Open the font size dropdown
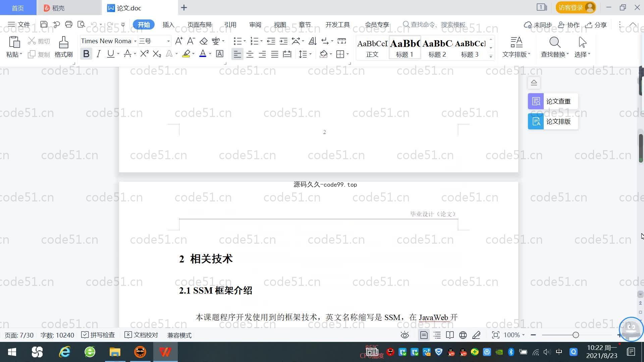 pyautogui.click(x=168, y=41)
